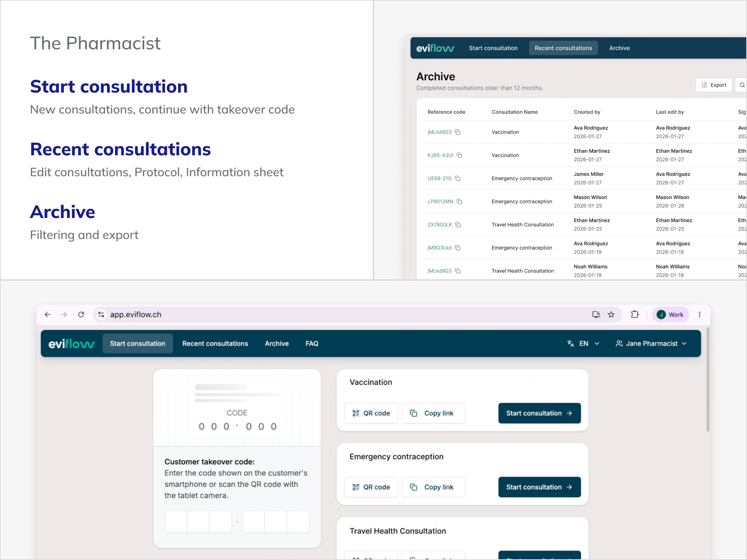Copy reference code UE89-21O
The height and width of the screenshot is (560, 747).
point(458,178)
